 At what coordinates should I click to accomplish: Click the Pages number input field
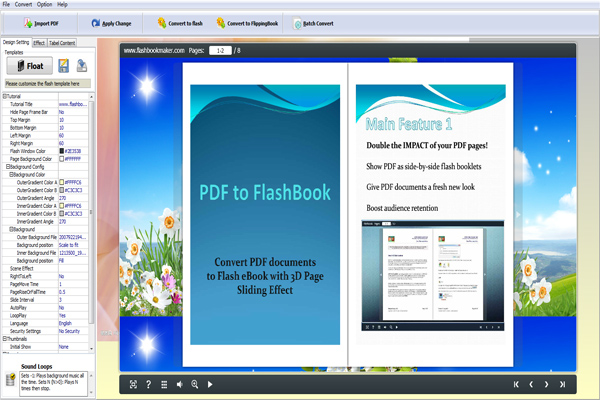click(220, 51)
